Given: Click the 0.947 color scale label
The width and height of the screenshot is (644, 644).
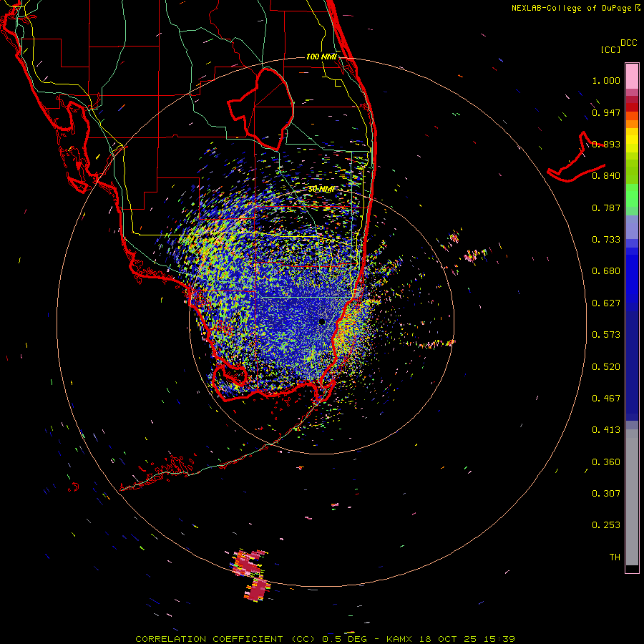Looking at the screenshot, I should [606, 112].
